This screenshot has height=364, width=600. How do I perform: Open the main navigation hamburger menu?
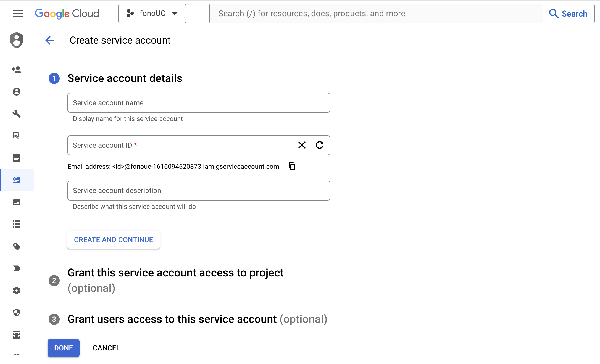pyautogui.click(x=18, y=14)
